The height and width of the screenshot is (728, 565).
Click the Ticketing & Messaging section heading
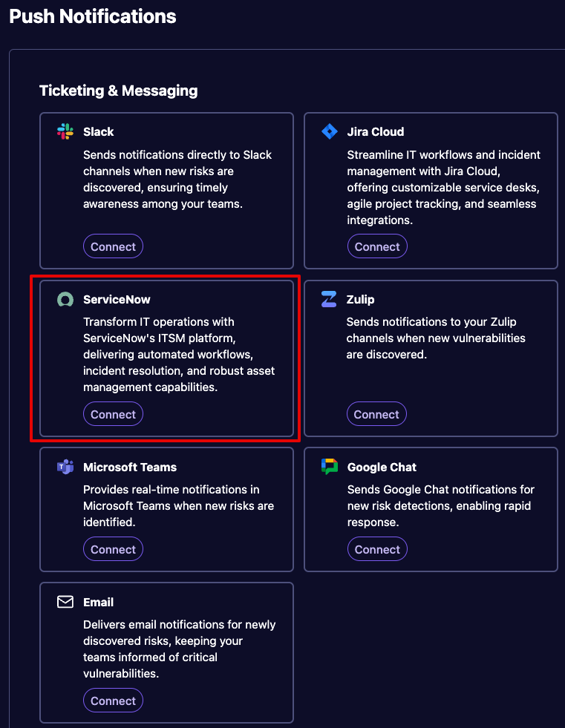(119, 91)
